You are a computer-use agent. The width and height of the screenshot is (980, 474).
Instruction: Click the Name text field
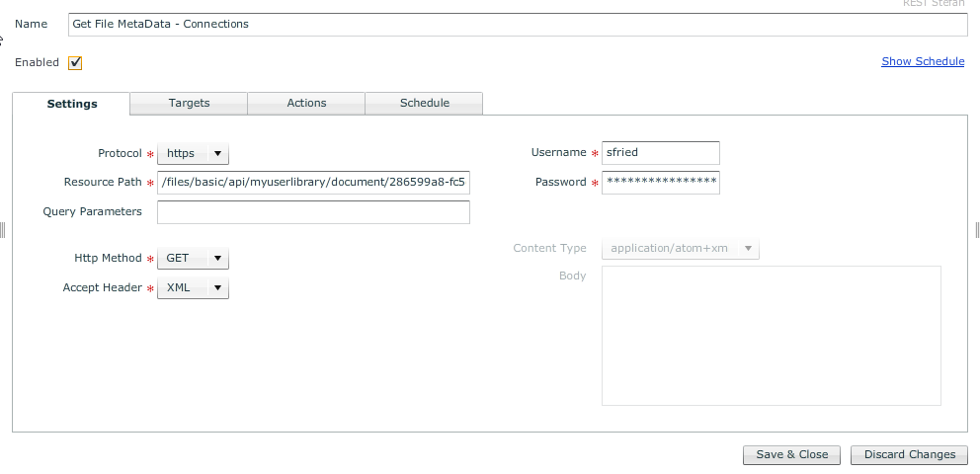click(518, 24)
